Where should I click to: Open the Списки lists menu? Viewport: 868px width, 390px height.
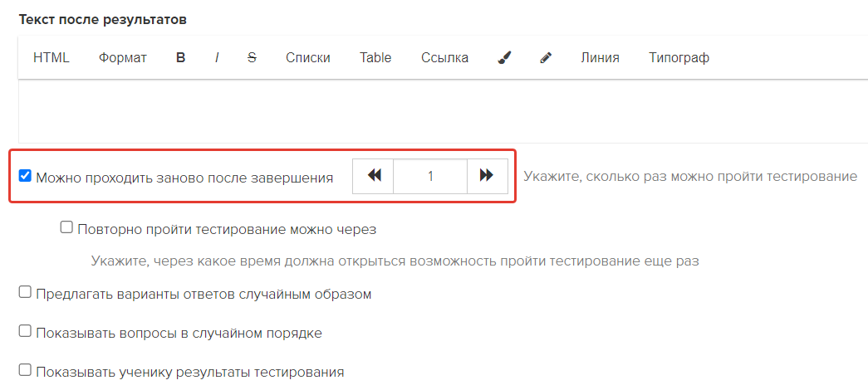coord(308,57)
